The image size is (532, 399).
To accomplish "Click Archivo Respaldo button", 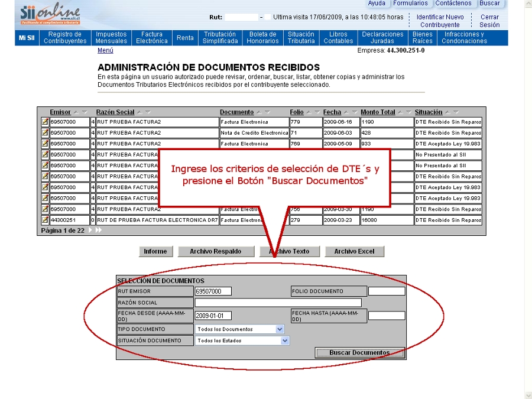I will [216, 251].
